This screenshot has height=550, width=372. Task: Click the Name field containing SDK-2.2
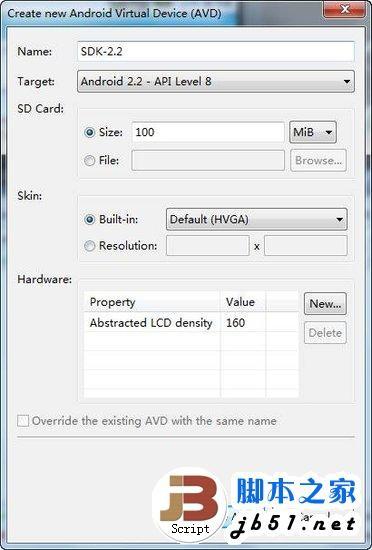(x=216, y=52)
